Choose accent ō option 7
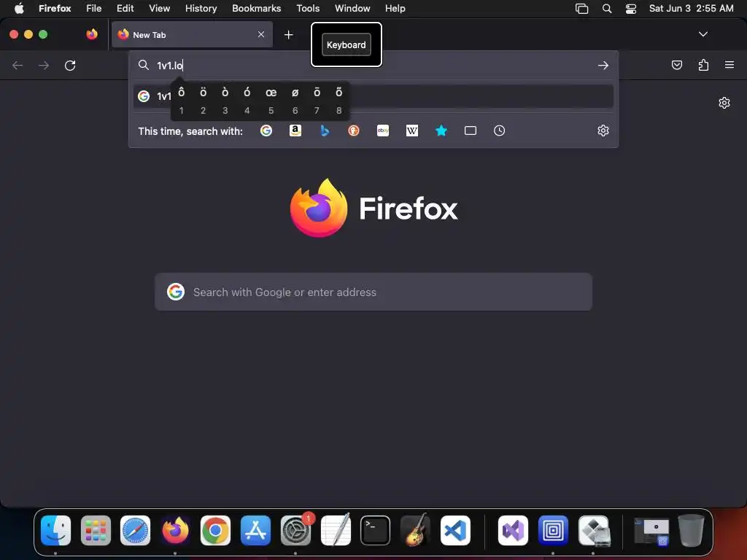This screenshot has height=560, width=747. (x=317, y=100)
